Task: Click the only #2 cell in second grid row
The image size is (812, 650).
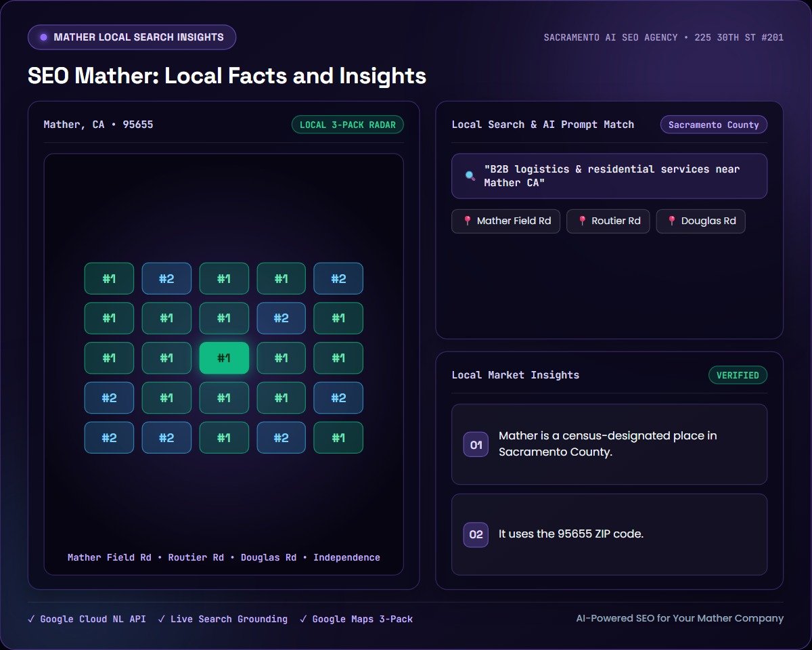Action: 281,318
